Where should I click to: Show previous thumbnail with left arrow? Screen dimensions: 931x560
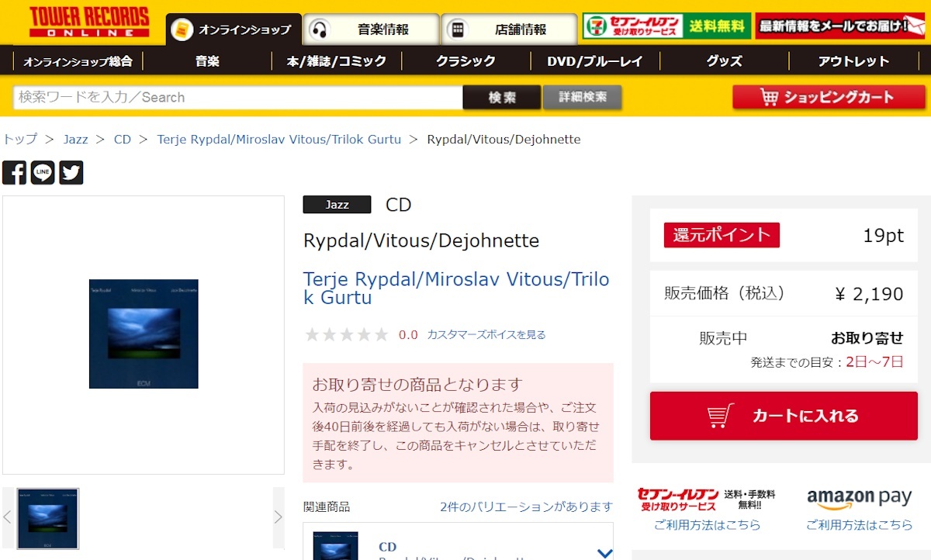(x=8, y=517)
